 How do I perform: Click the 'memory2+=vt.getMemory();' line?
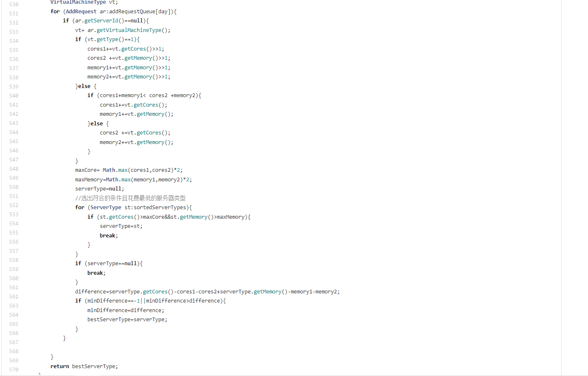[x=137, y=142]
